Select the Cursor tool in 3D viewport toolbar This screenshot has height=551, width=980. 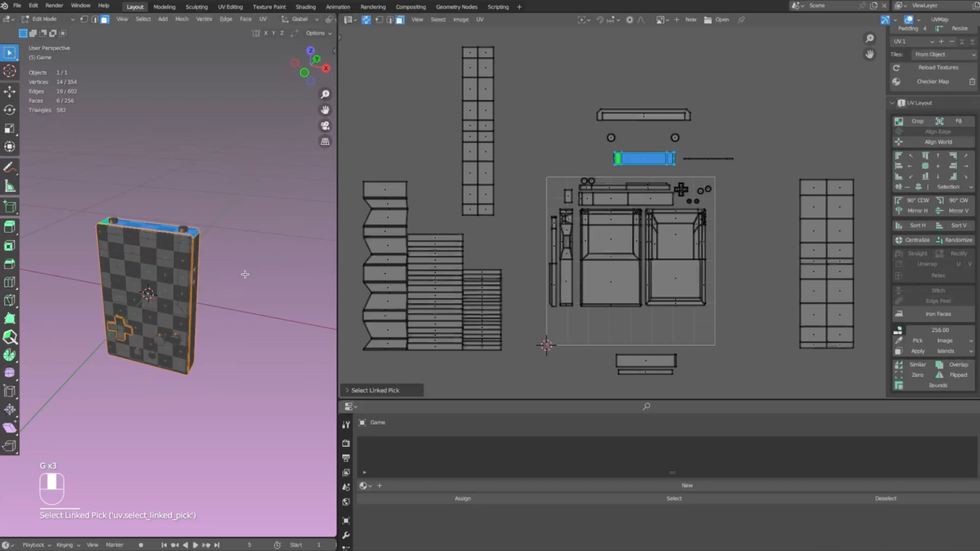(10, 71)
